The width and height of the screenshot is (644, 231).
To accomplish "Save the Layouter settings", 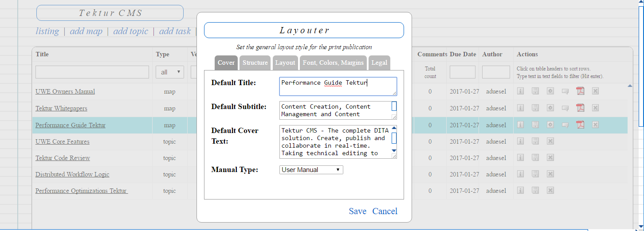I will (x=357, y=211).
